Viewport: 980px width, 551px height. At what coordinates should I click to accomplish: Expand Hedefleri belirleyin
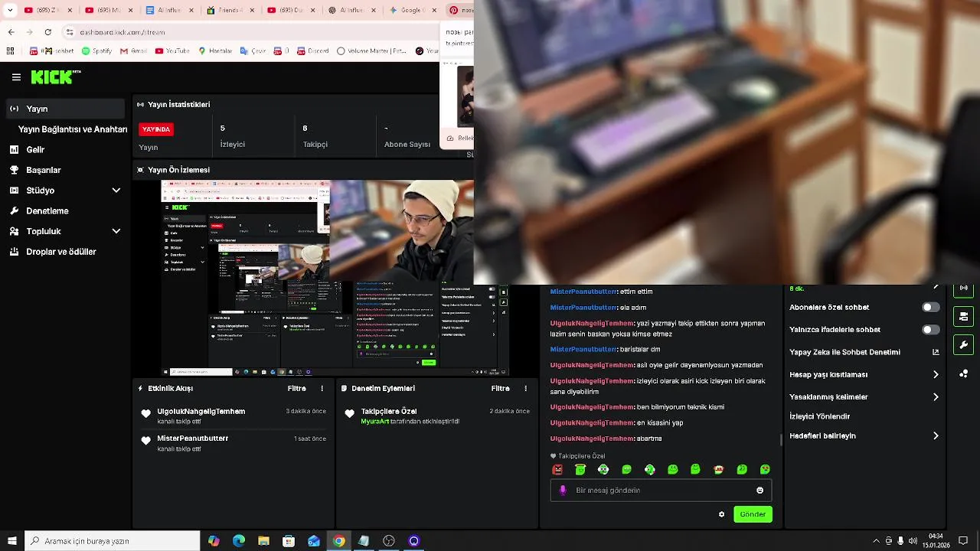point(936,436)
